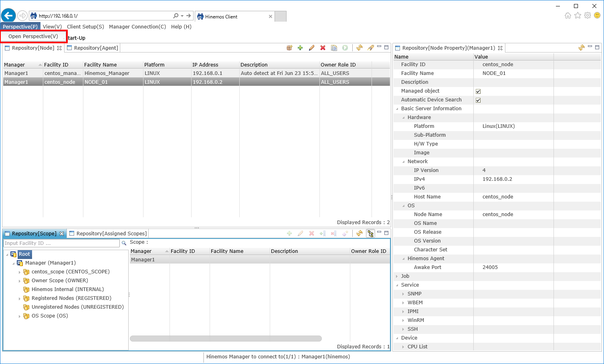Select Owner Scope (OWNER) in the tree
Viewport: 604px width, 364px height.
click(x=60, y=281)
